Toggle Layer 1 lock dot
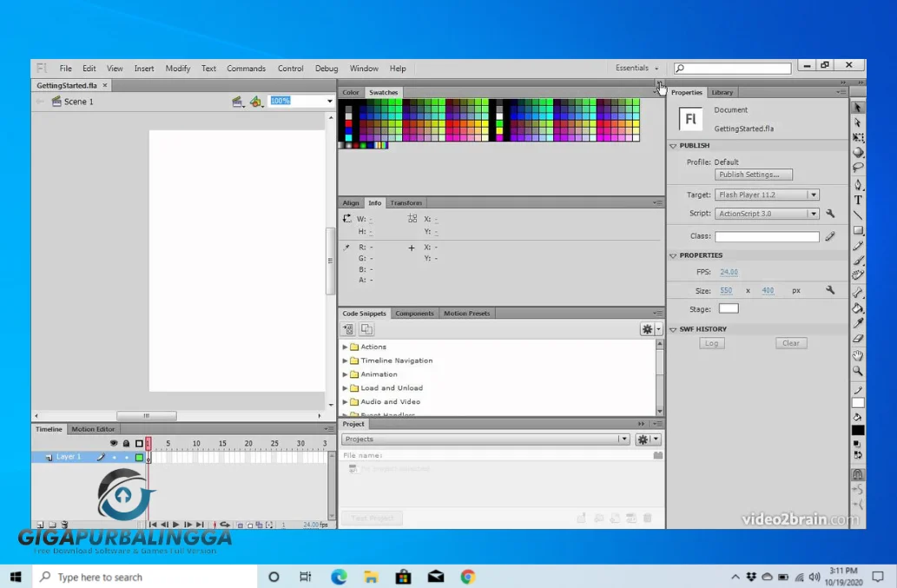897x588 pixels. (127, 457)
